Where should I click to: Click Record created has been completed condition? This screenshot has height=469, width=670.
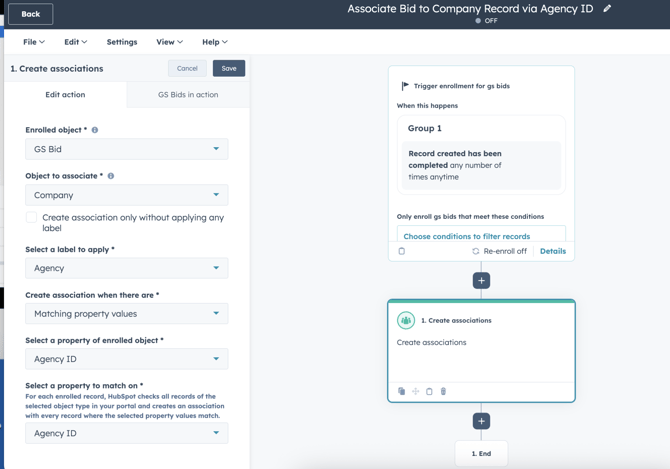pyautogui.click(x=481, y=165)
